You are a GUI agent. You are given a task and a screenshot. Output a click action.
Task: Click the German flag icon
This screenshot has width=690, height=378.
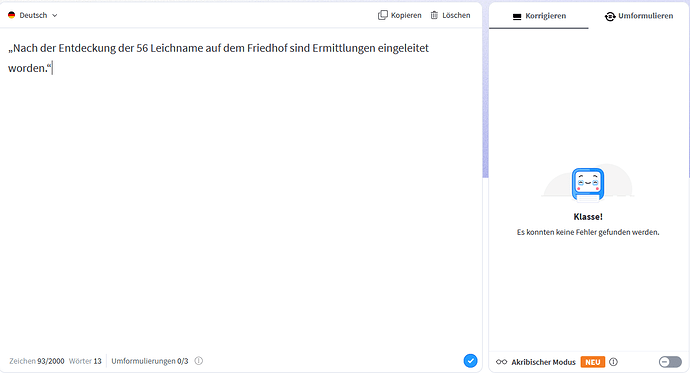pyautogui.click(x=11, y=15)
